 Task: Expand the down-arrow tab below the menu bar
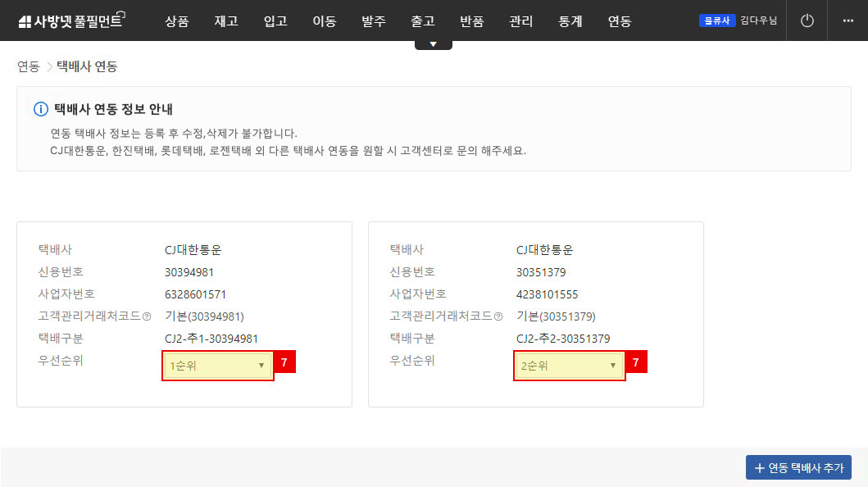(x=433, y=44)
